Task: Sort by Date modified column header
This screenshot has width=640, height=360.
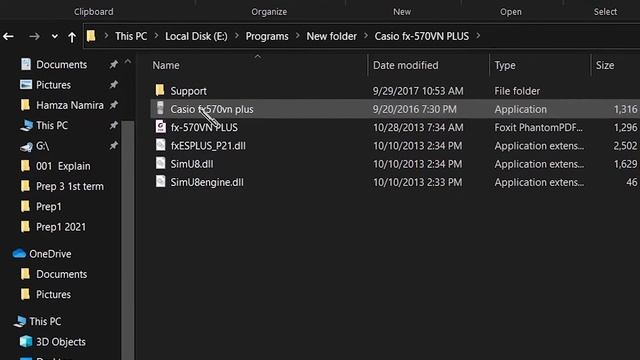Action: [406, 65]
